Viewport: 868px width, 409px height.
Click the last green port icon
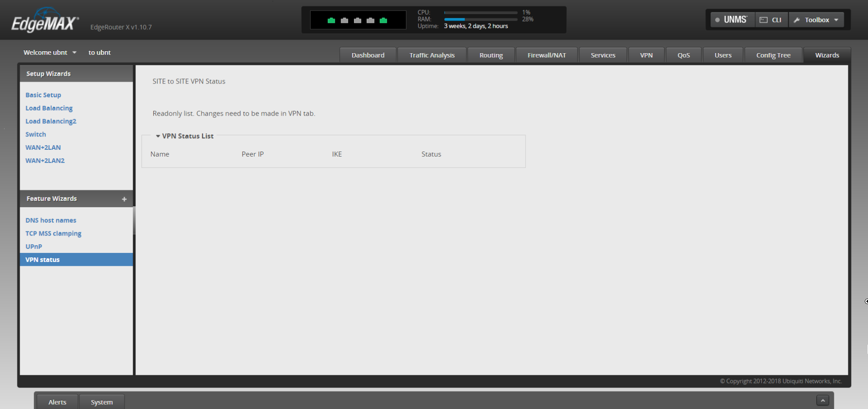pyautogui.click(x=383, y=20)
